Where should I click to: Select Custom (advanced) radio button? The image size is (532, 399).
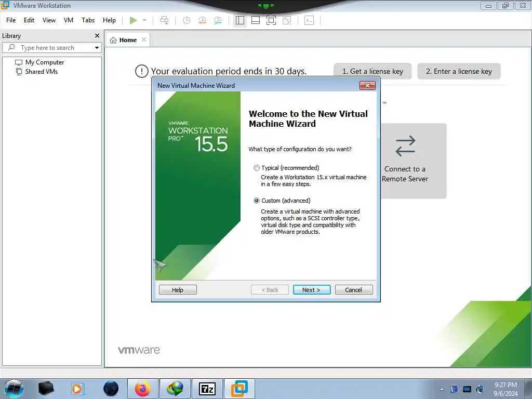pyautogui.click(x=257, y=201)
